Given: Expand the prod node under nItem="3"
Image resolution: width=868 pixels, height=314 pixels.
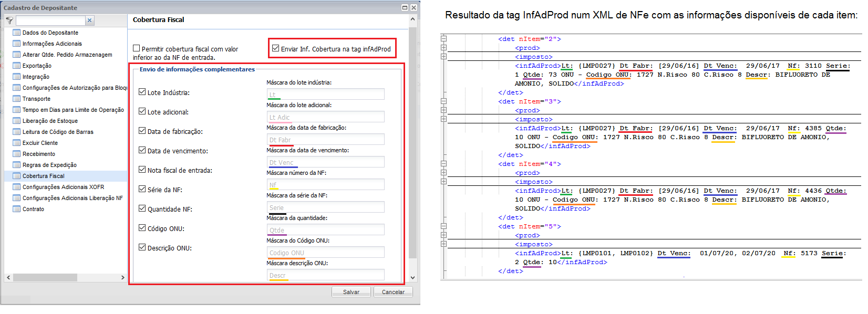Looking at the screenshot, I should 444,110.
